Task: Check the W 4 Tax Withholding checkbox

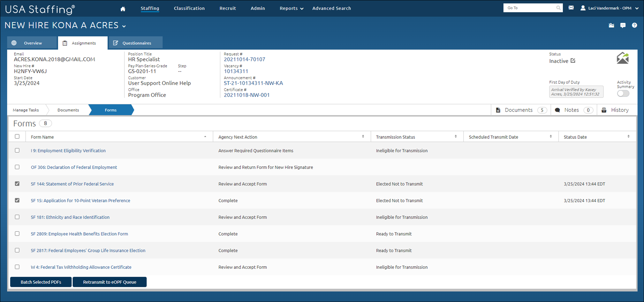Action: coord(17,267)
